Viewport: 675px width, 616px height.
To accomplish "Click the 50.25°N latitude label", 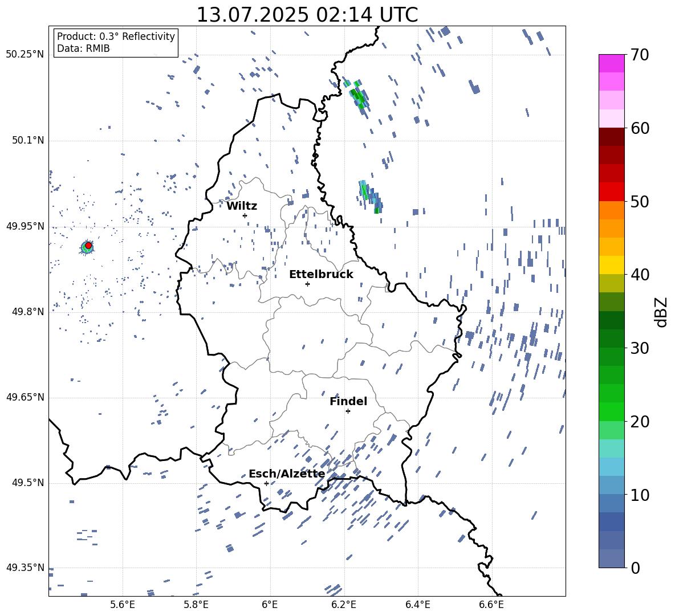I will click(x=25, y=55).
